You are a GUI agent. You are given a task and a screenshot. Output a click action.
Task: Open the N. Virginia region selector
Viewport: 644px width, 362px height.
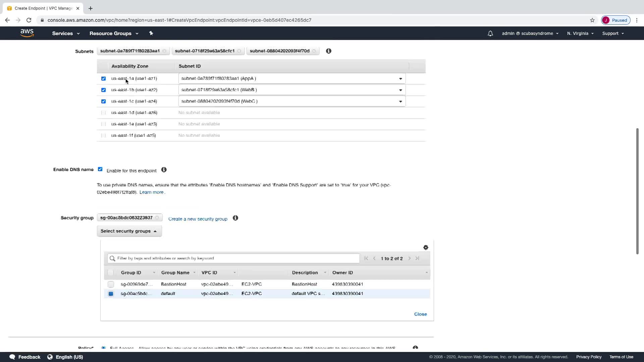click(580, 34)
